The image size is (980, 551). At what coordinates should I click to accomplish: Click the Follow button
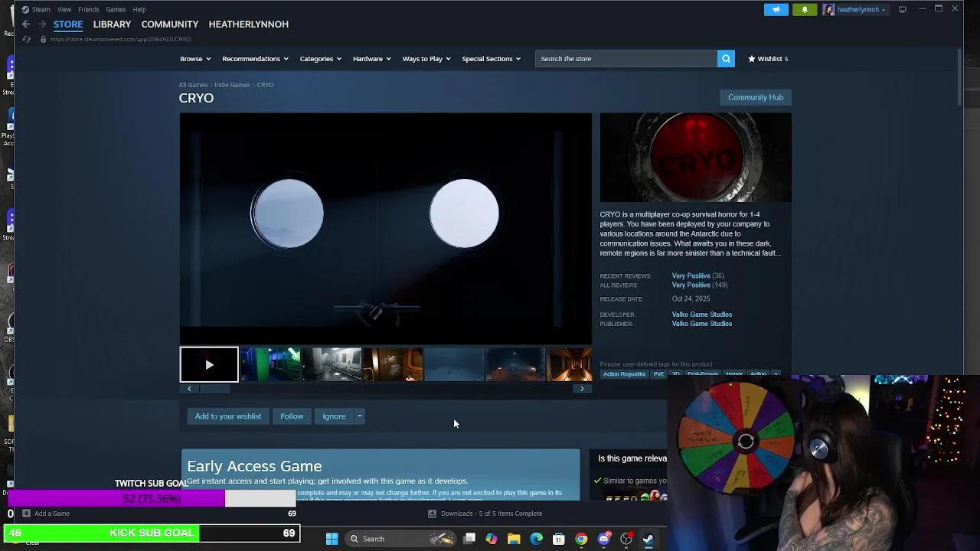pyautogui.click(x=292, y=416)
